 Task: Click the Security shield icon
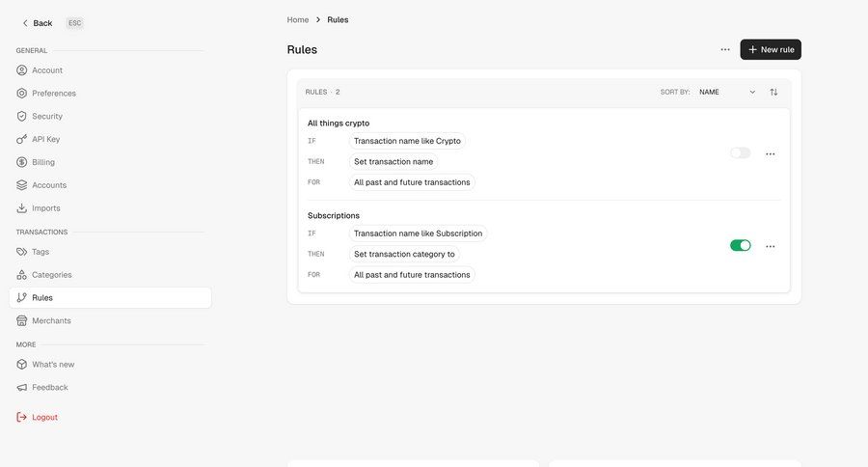(x=21, y=117)
